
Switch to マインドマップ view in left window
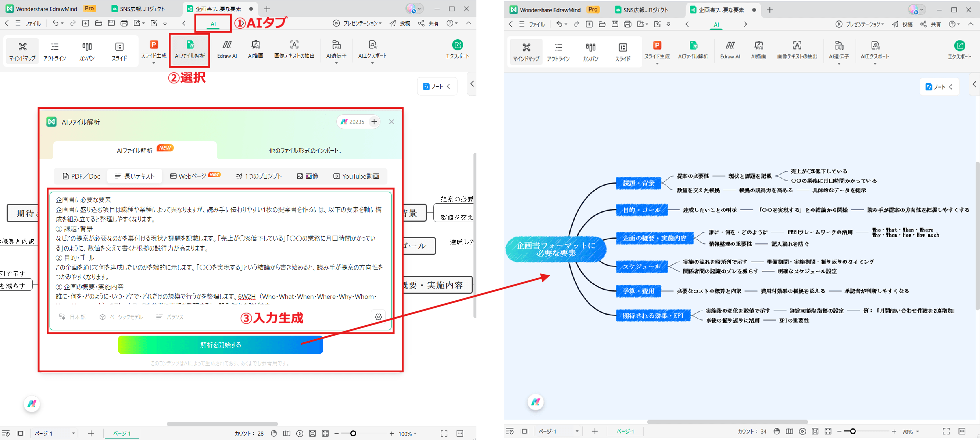(x=22, y=51)
